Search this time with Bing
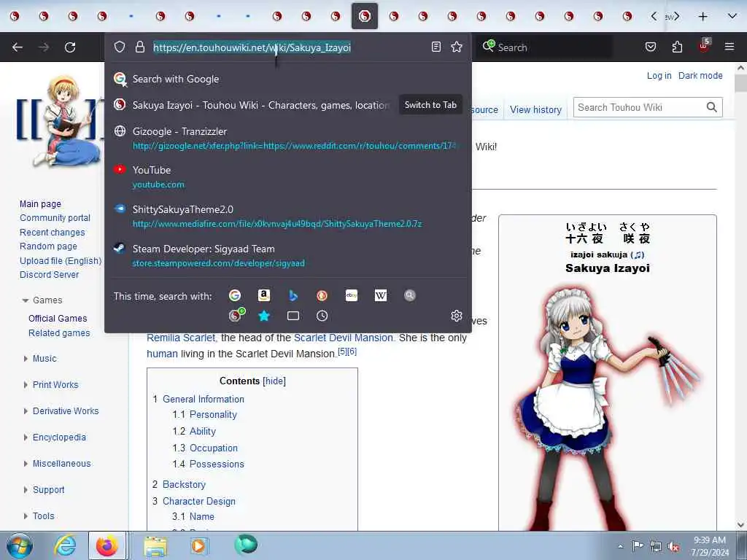 [x=293, y=296]
